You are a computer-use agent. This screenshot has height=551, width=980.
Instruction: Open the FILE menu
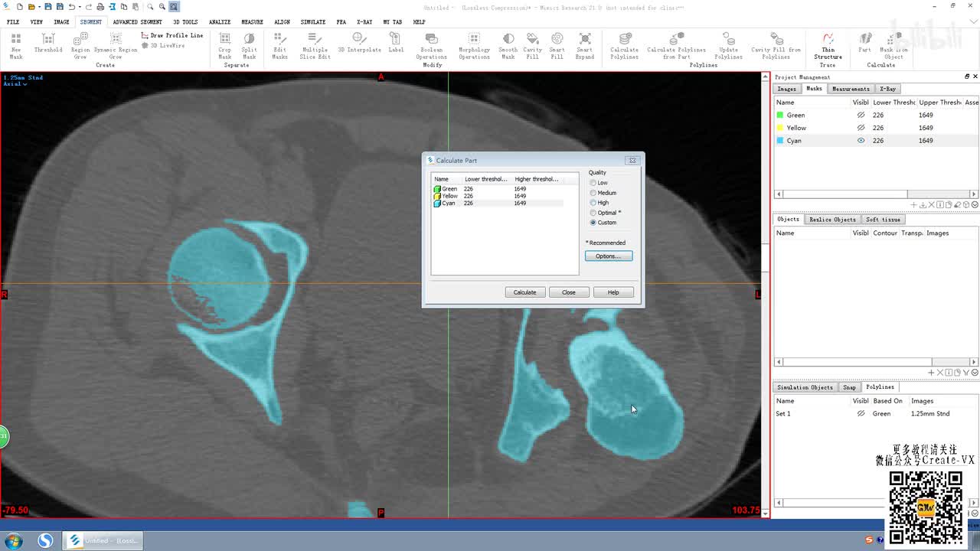point(13,22)
